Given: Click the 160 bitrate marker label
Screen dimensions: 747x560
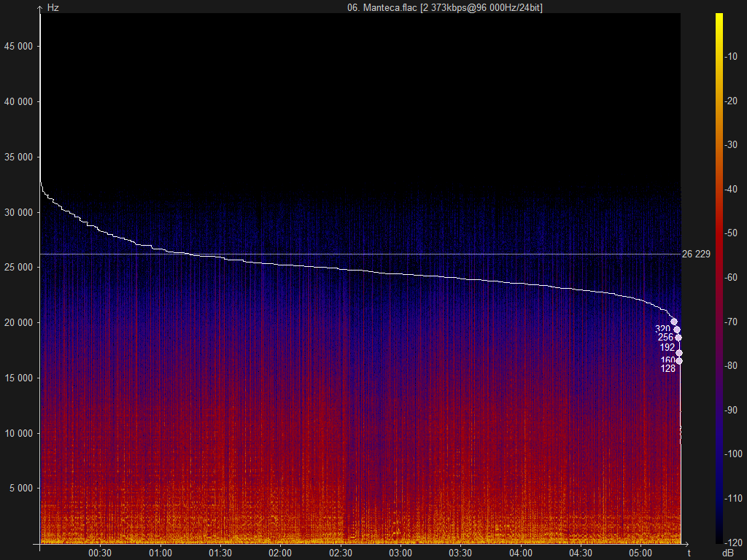Looking at the screenshot, I should (668, 360).
